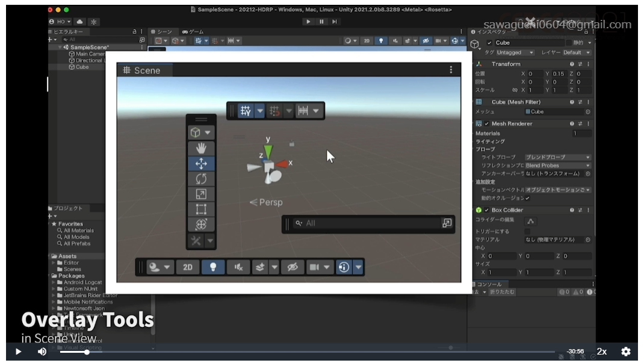Toggle 2D mode in enlarged overlay toolbar

188,267
